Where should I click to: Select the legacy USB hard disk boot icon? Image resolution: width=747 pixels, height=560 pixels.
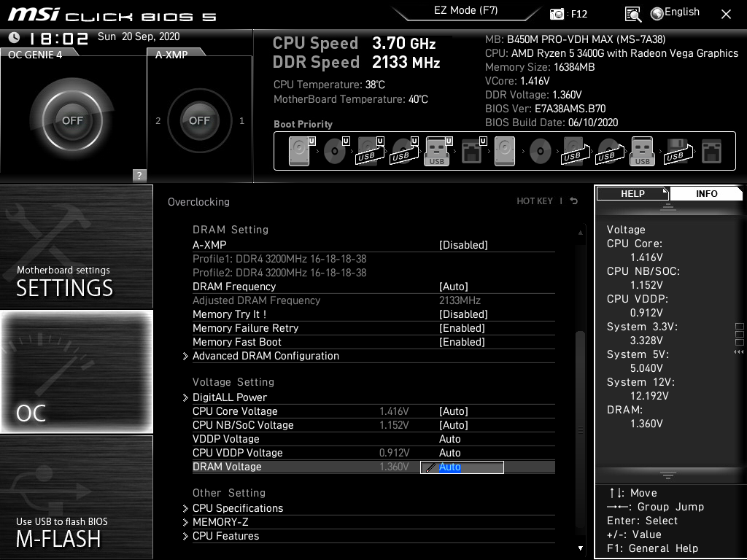click(x=576, y=151)
